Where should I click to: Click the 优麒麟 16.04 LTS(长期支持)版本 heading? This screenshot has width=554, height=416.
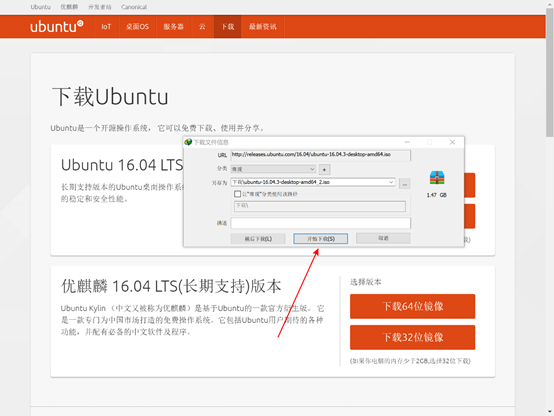(171, 286)
